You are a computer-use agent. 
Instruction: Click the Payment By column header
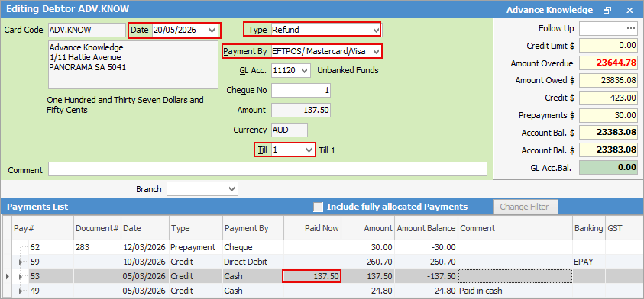(253, 228)
